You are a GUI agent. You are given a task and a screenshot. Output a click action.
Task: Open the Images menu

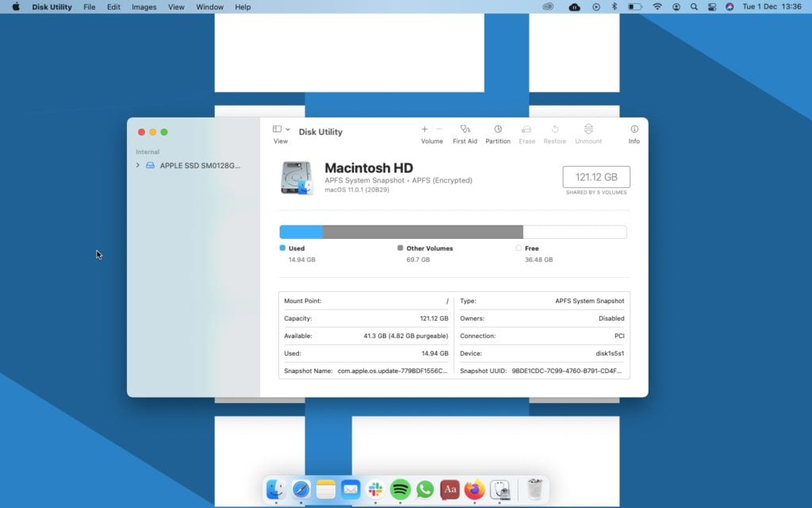click(x=144, y=6)
